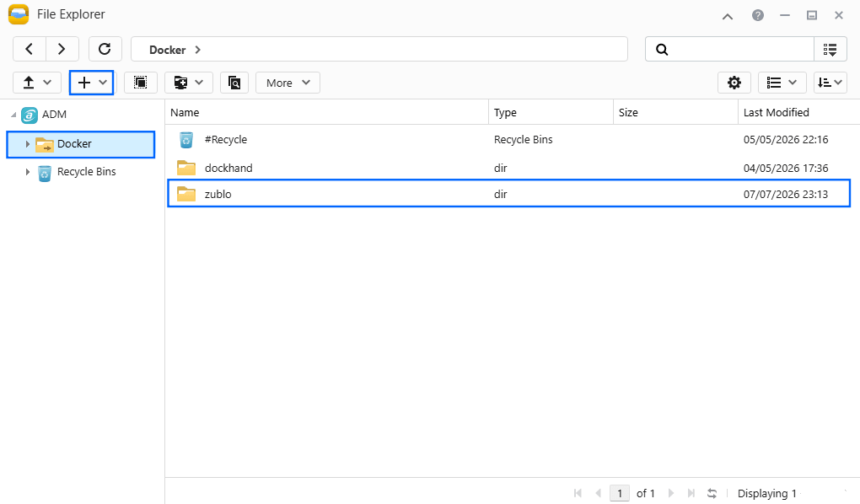Image resolution: width=860 pixels, height=504 pixels.
Task: Expand Recycle Bins in the tree
Action: 28,172
